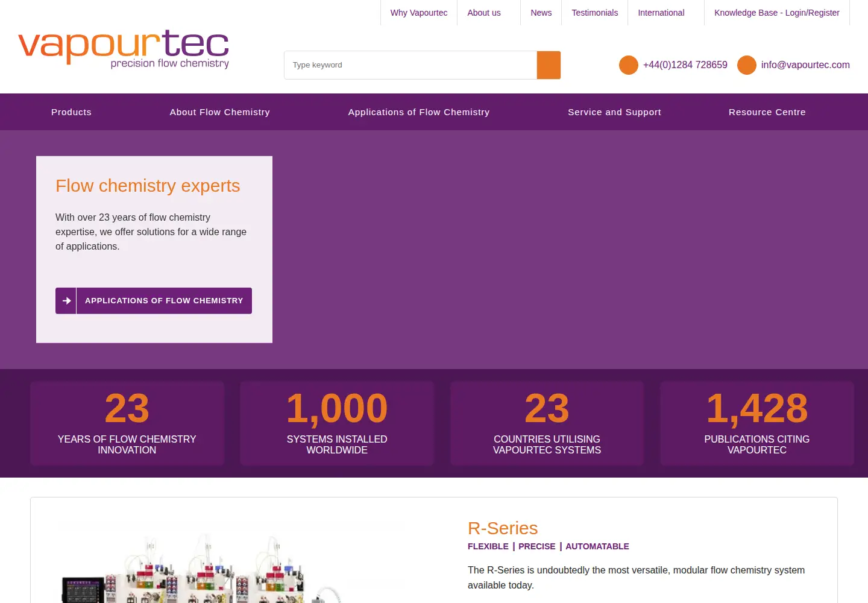Open the Why Vapourtec link

pyautogui.click(x=419, y=13)
